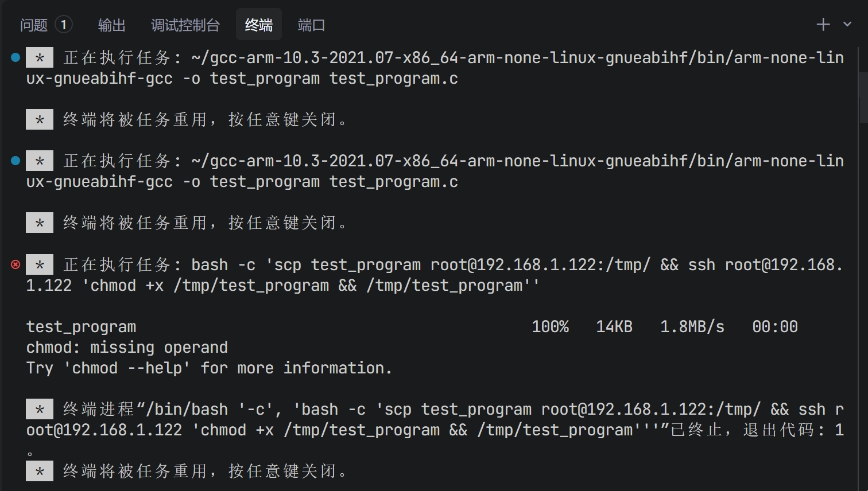Click the asterisk badge beside the 终端进程 exit message
The width and height of the screenshot is (868, 491).
tap(40, 409)
